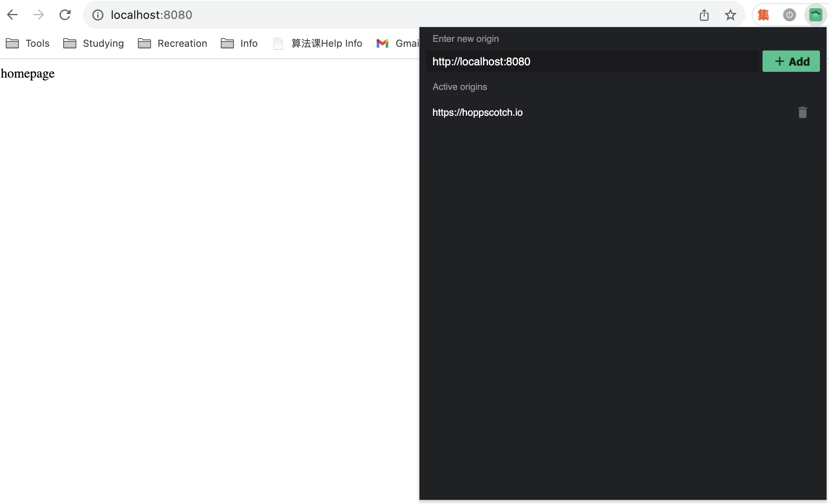Click the browser back arrow
829x504 pixels.
[x=12, y=15]
